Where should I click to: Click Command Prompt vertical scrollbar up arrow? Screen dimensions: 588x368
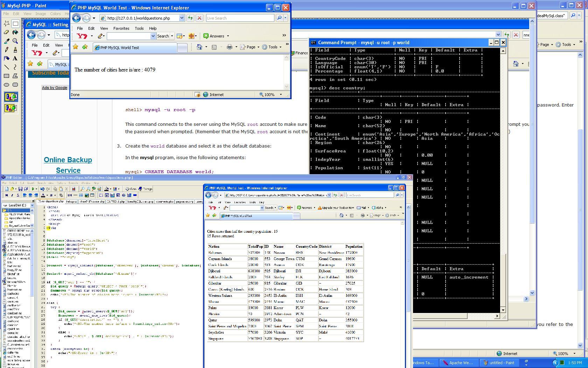click(503, 51)
